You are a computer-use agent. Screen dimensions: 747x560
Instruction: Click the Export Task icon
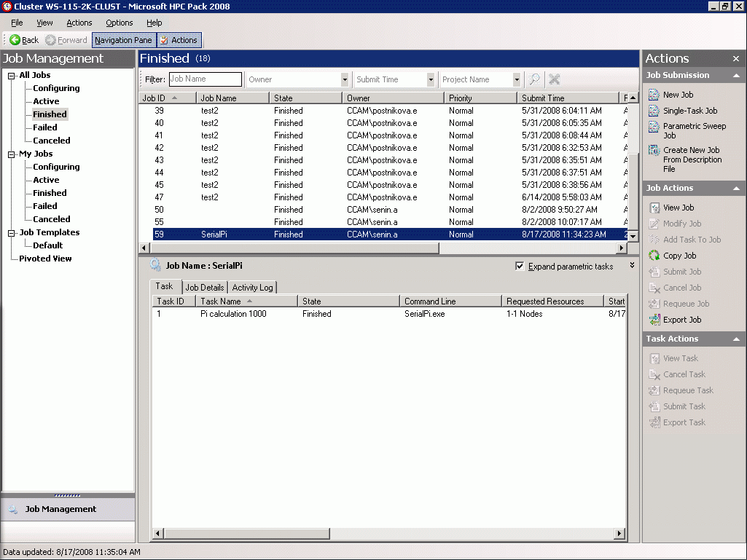point(654,423)
